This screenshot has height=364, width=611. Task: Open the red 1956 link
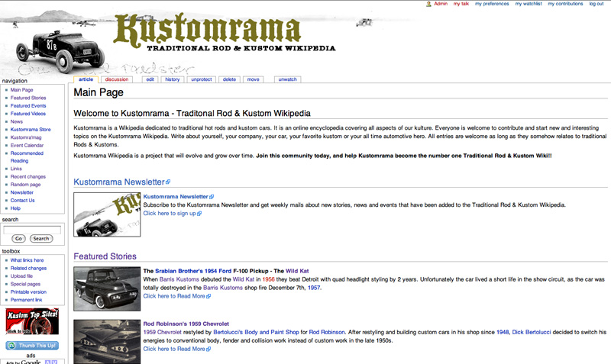click(x=269, y=279)
